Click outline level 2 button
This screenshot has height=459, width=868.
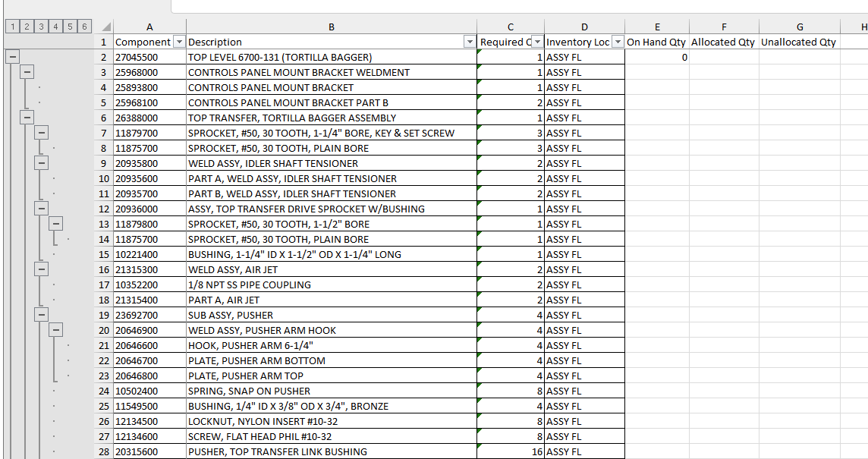pyautogui.click(x=27, y=27)
